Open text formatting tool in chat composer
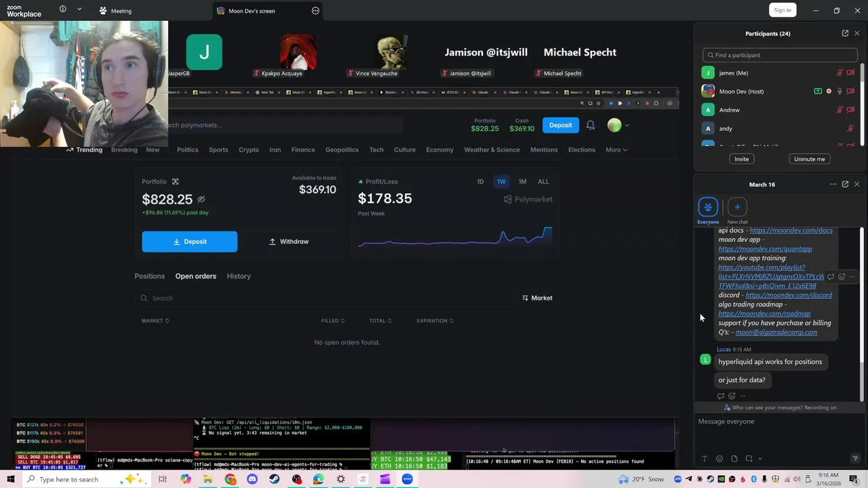The height and width of the screenshot is (488, 868). pyautogui.click(x=705, y=459)
